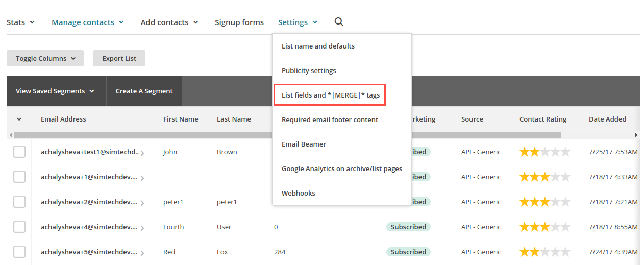
Task: Click the star rating for Red Fox
Action: click(x=544, y=252)
